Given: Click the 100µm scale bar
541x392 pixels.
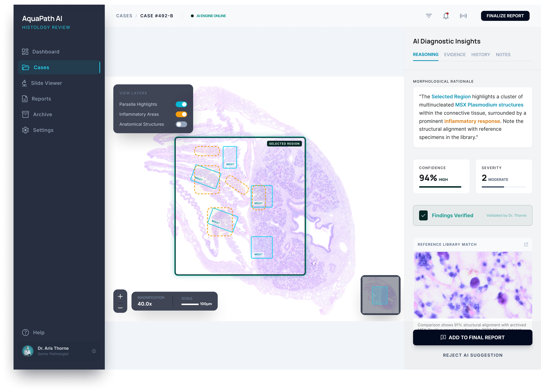Looking at the screenshot, I should (190, 304).
